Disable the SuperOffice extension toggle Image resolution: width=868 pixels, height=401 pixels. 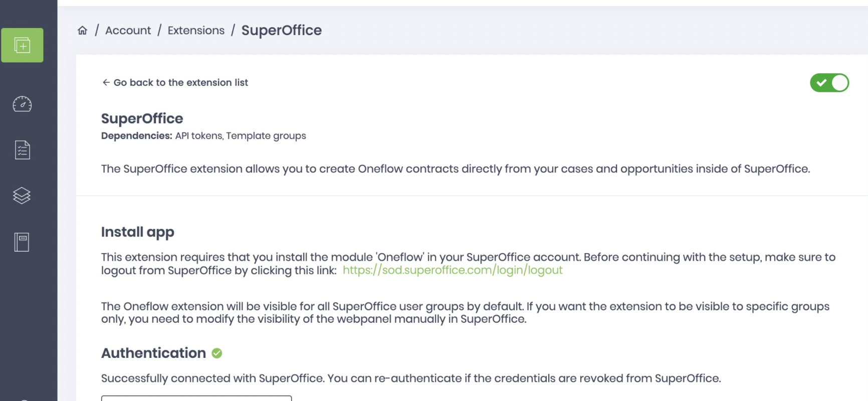[x=829, y=83]
